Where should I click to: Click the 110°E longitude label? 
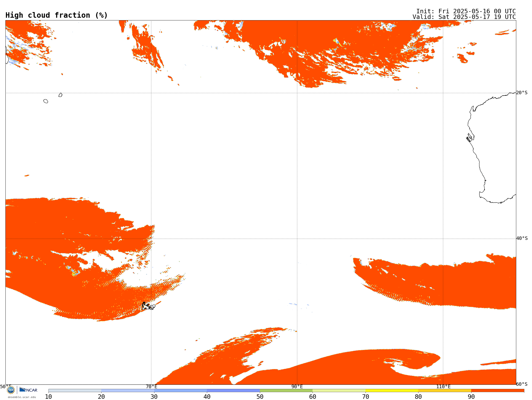click(443, 386)
